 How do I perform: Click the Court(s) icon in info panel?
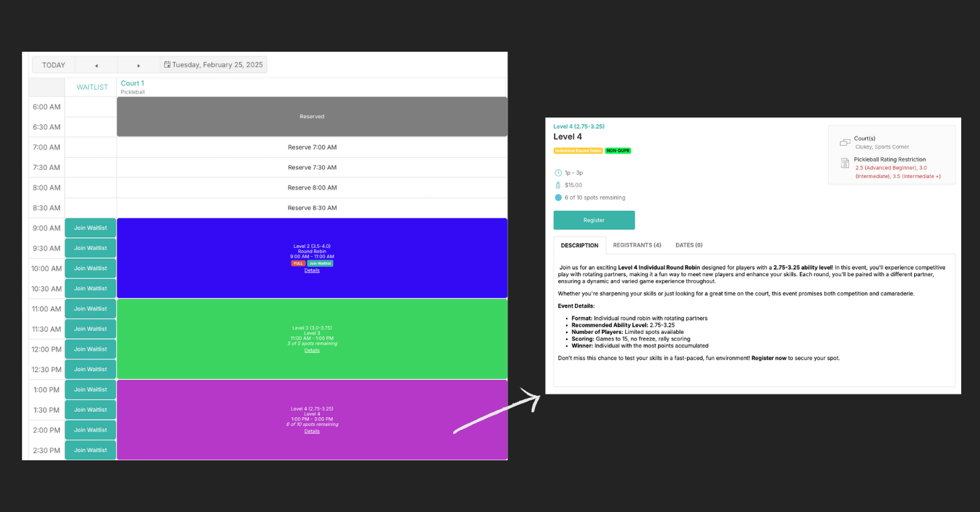click(x=845, y=142)
